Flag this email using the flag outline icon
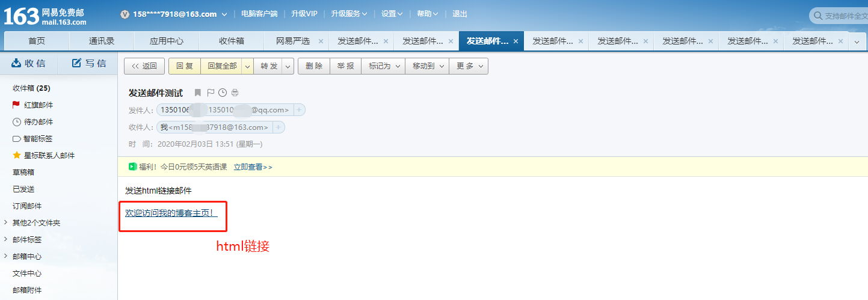The width and height of the screenshot is (868, 300). [211, 93]
